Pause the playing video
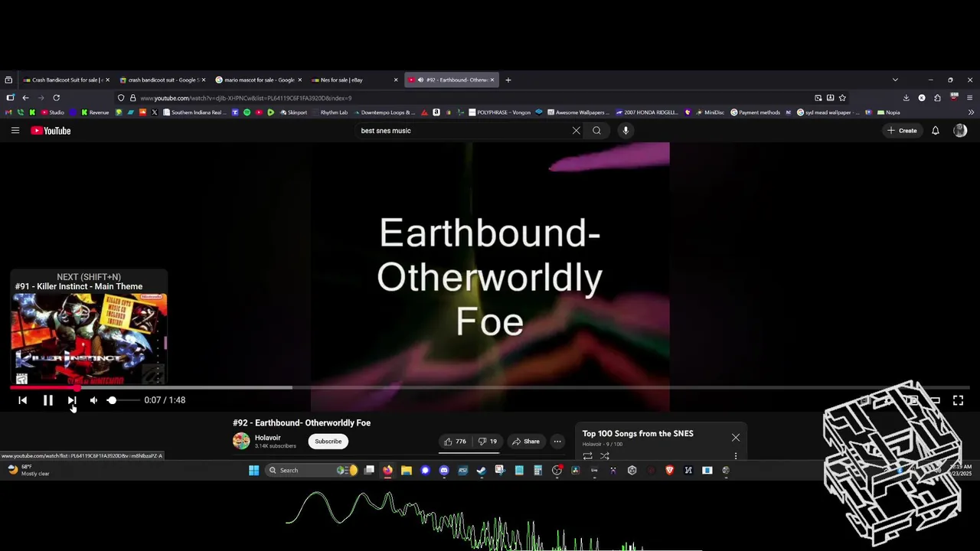This screenshot has width=980, height=551. click(x=47, y=400)
